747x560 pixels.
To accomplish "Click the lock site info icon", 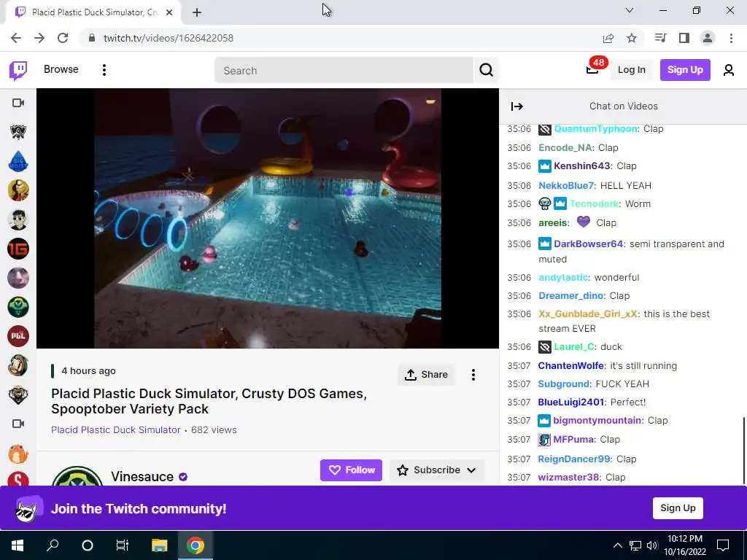I will (92, 38).
